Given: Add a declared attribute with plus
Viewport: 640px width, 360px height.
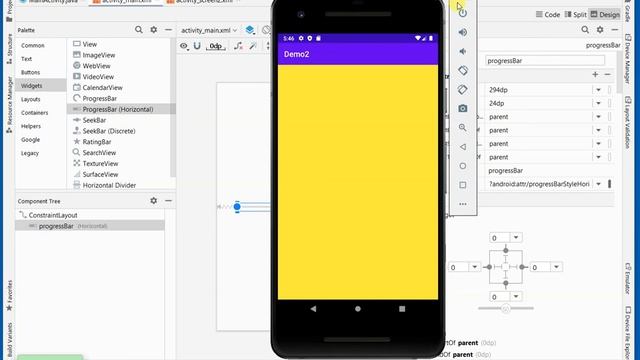Looking at the screenshot, I should pos(595,74).
